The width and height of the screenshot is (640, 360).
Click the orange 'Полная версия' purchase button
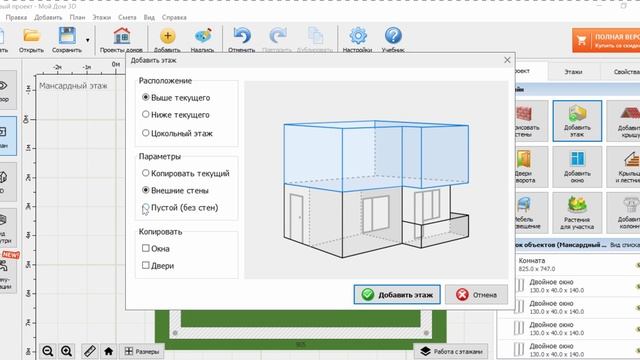point(606,40)
